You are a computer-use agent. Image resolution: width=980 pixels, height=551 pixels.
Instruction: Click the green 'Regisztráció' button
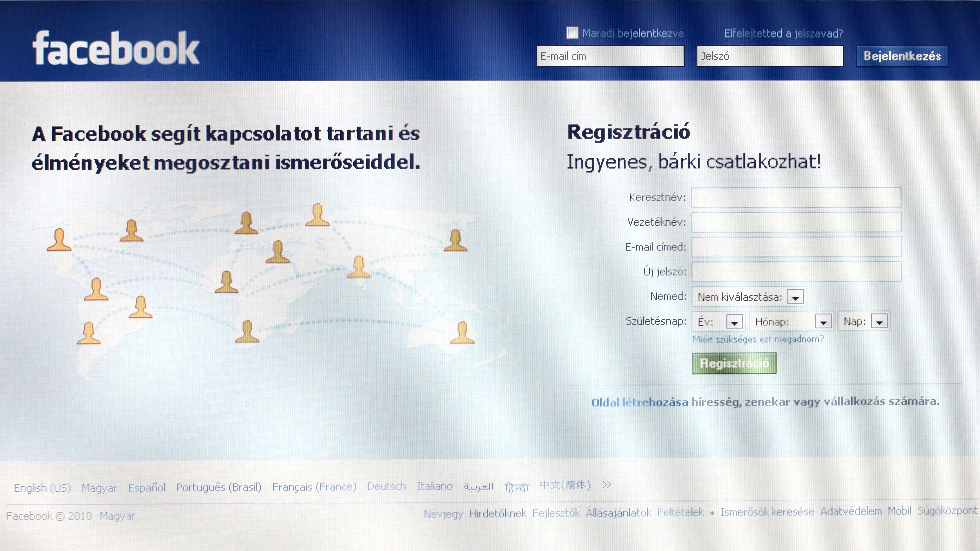point(734,364)
